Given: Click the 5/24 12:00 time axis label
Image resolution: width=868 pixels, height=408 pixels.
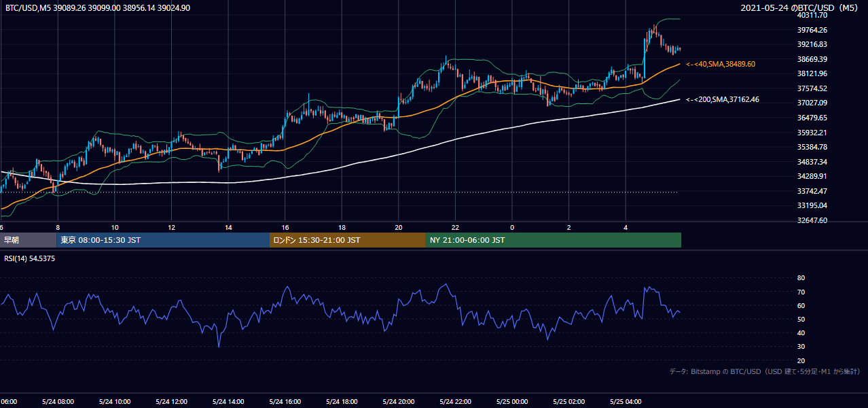Looking at the screenshot, I should pyautogui.click(x=171, y=402).
